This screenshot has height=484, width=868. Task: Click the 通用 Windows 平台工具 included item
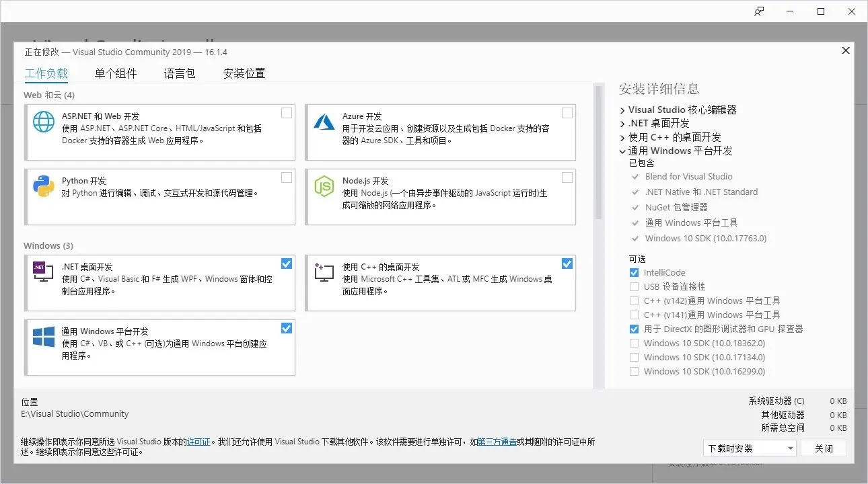pos(692,223)
